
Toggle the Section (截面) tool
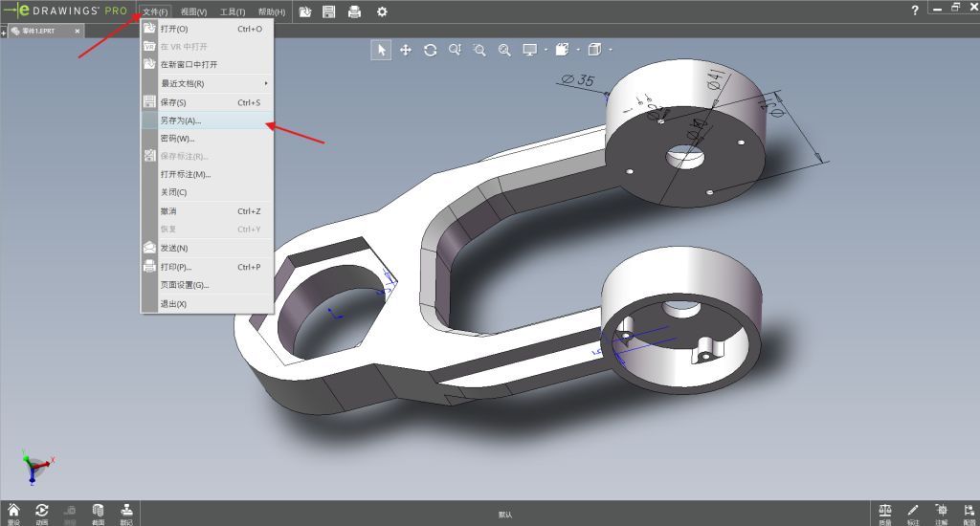[98, 511]
